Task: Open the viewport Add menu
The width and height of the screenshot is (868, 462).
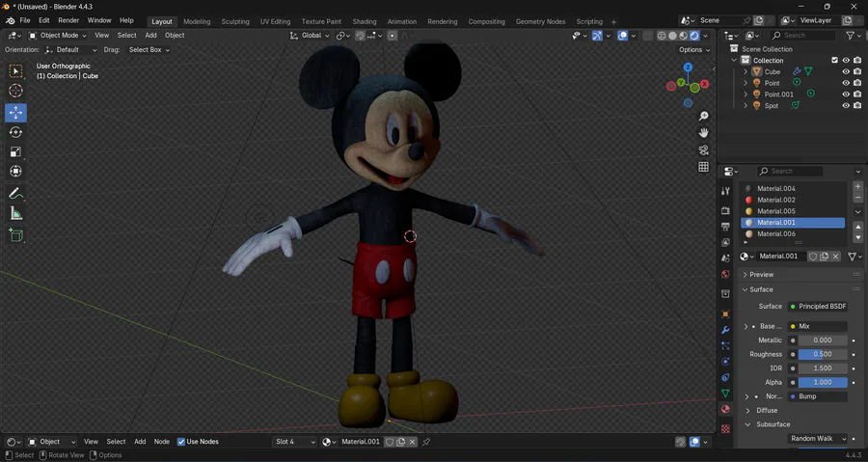Action: [150, 36]
